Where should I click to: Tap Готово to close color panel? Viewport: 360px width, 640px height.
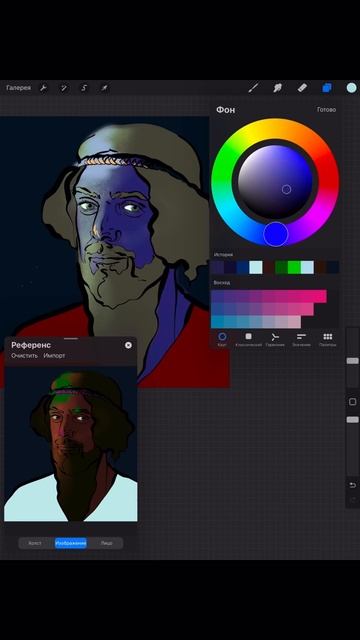[x=327, y=109]
